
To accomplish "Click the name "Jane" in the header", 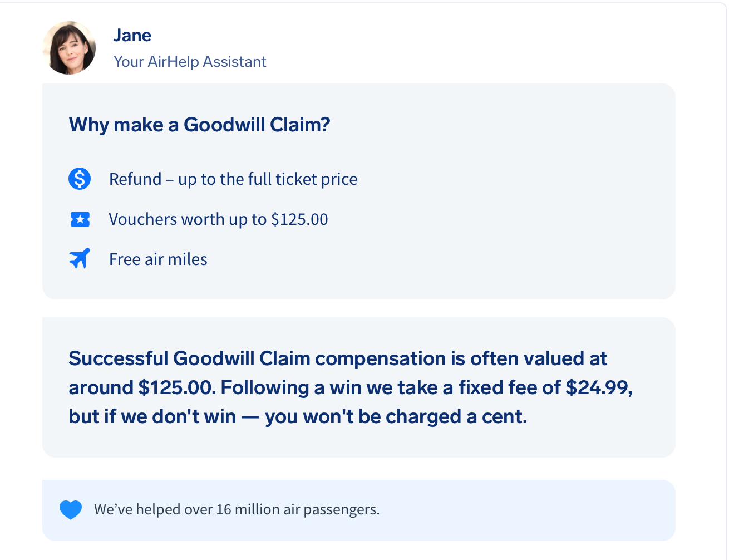I will tap(132, 35).
